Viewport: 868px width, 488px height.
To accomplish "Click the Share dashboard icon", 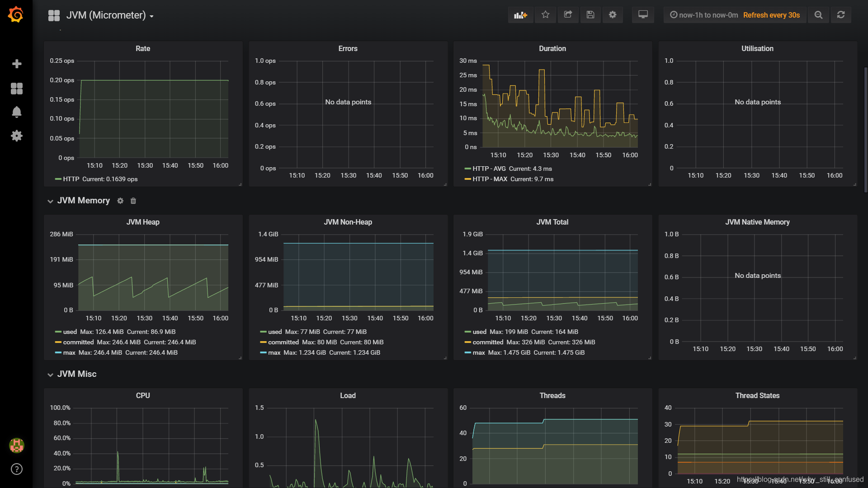I will [x=568, y=15].
